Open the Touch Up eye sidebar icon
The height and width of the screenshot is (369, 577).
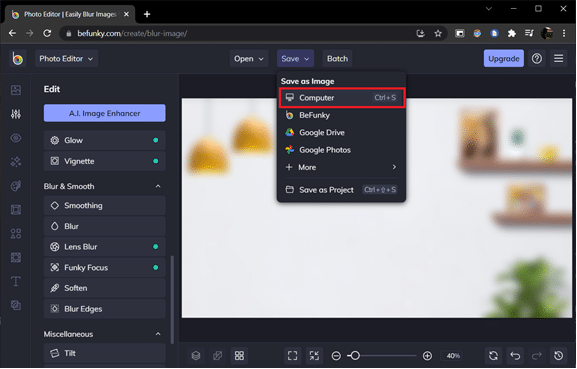(x=16, y=138)
